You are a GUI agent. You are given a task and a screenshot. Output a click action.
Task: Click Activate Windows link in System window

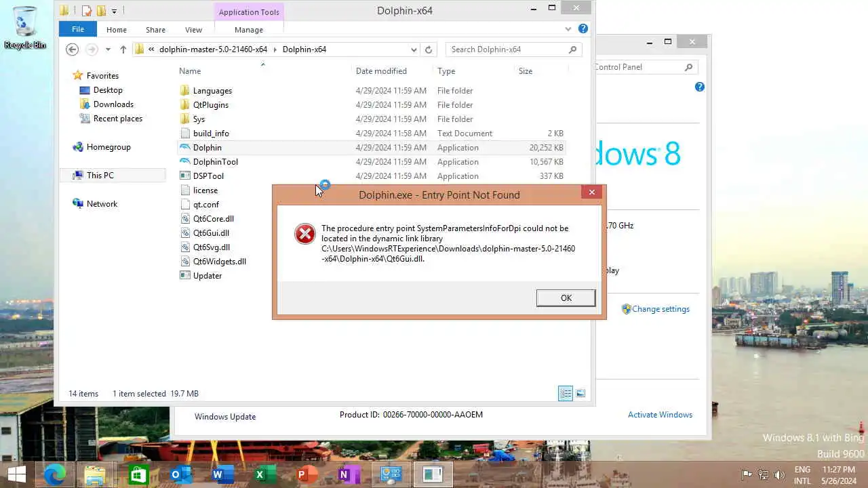(660, 415)
